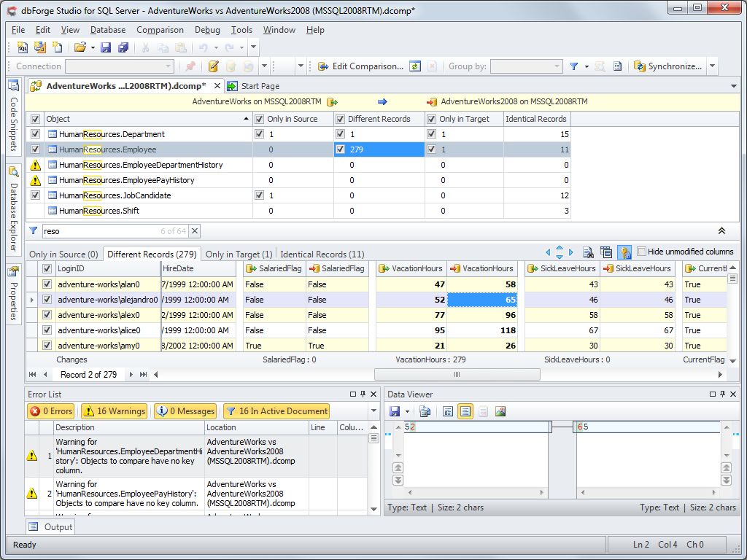Click the key icon in records toolbar
The image size is (747, 560).
coord(624,252)
